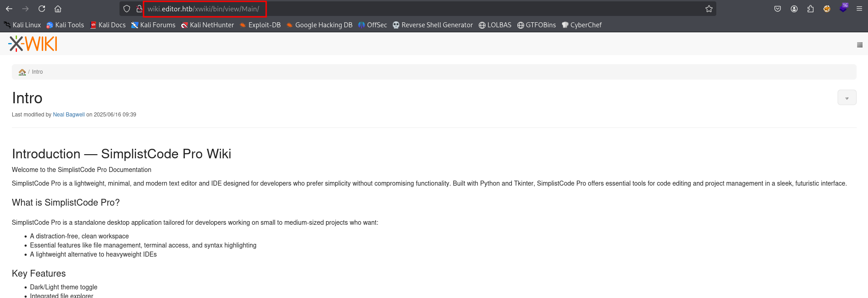
Task: Expand the page actions dropdown beside Intro
Action: point(847,98)
